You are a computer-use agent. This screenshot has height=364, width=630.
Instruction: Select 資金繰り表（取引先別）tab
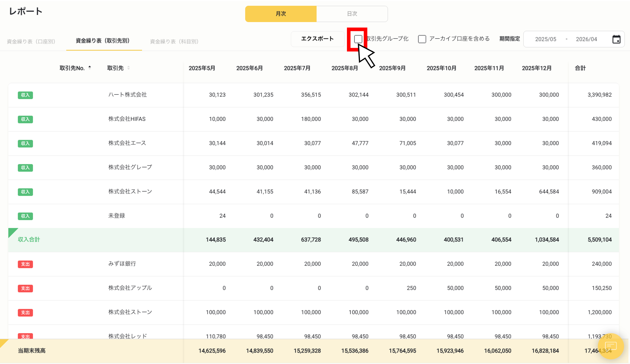[x=103, y=41]
